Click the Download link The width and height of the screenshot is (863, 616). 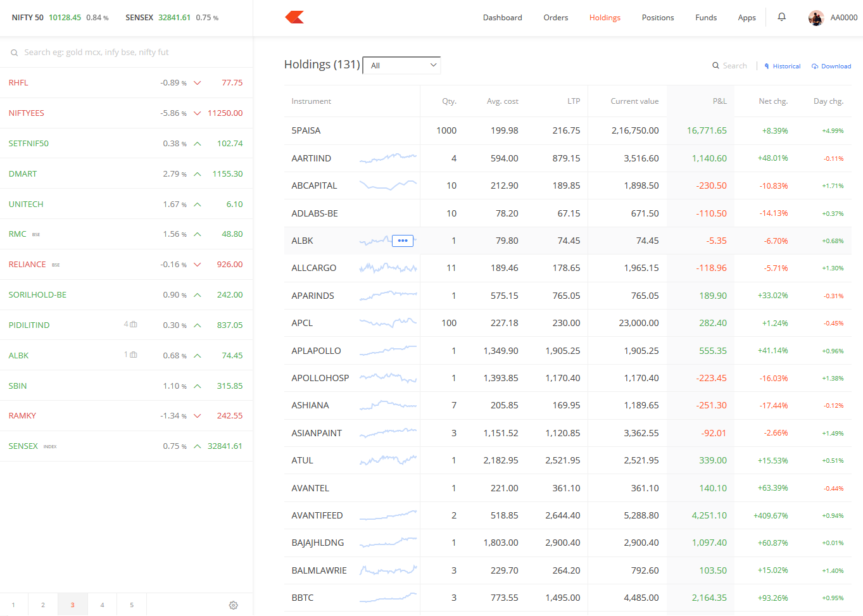click(836, 66)
